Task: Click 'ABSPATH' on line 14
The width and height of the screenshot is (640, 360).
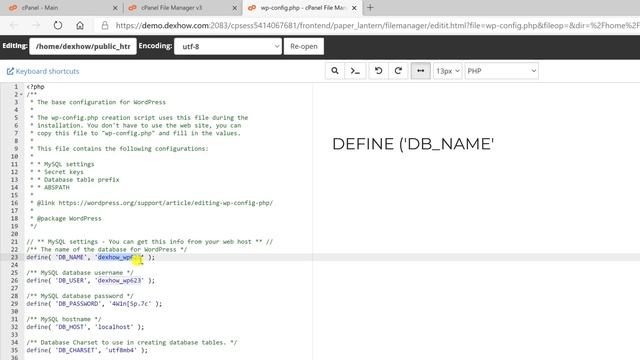Action: [x=57, y=187]
